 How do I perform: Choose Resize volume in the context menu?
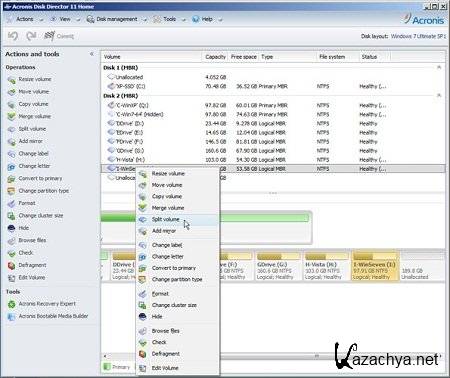[178, 174]
